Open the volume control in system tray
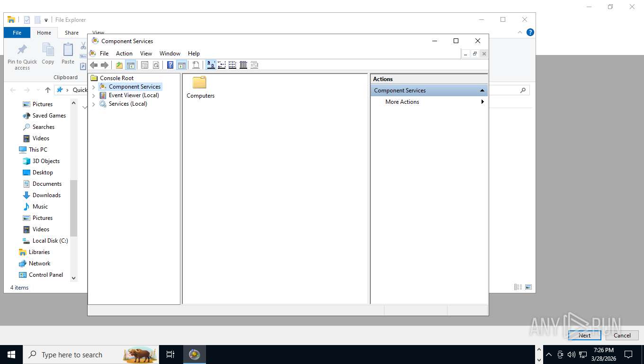The width and height of the screenshot is (644, 364). (x=572, y=355)
